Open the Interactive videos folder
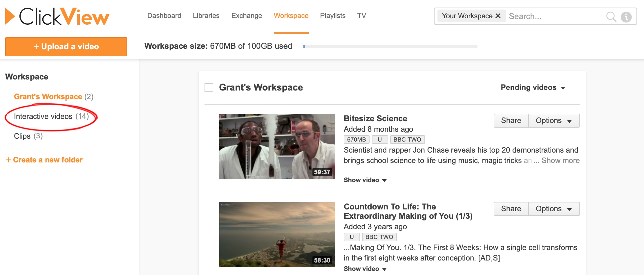This screenshot has height=275, width=644. click(x=43, y=116)
